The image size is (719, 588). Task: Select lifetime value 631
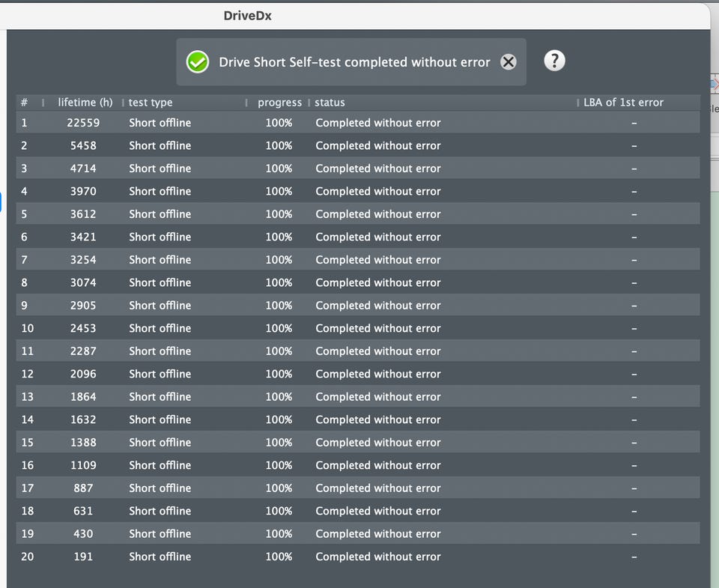click(x=83, y=511)
